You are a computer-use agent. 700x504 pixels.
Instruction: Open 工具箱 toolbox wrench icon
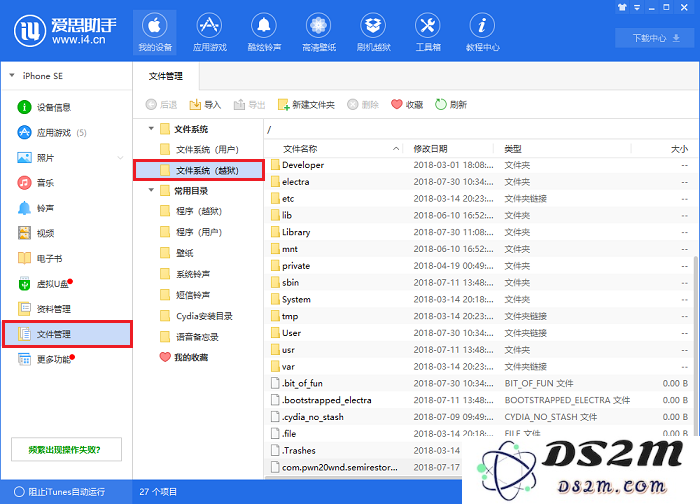(x=428, y=32)
